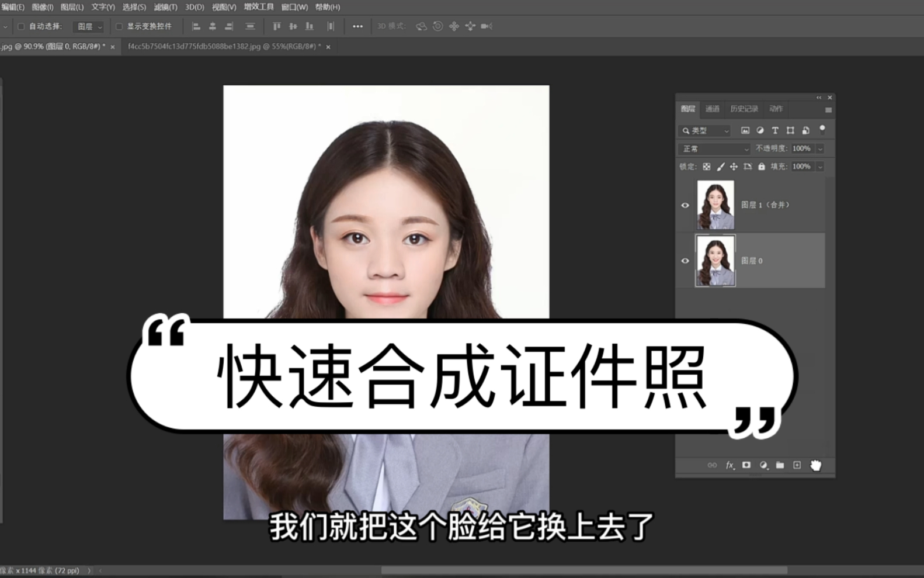
Task: Open the fx layer style menu
Action: [730, 465]
